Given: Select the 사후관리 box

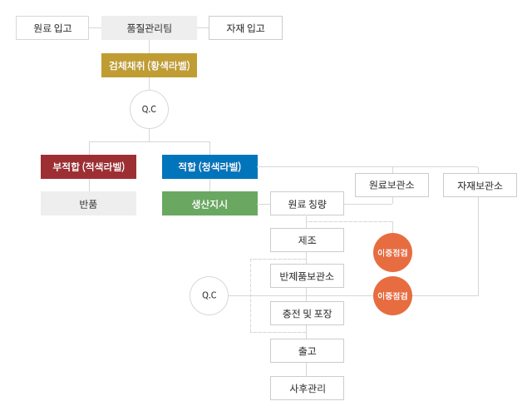Looking at the screenshot, I should point(307,388).
